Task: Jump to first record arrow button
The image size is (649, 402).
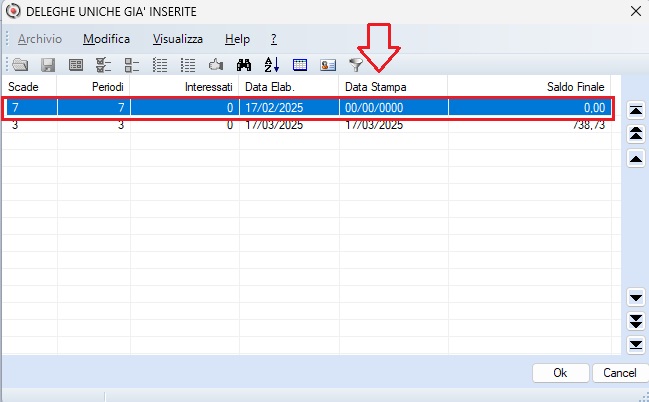Action: (x=636, y=110)
